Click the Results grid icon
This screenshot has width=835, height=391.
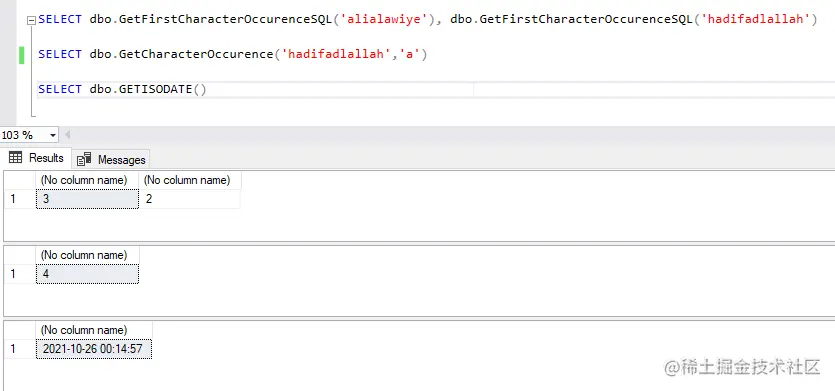click(x=15, y=158)
